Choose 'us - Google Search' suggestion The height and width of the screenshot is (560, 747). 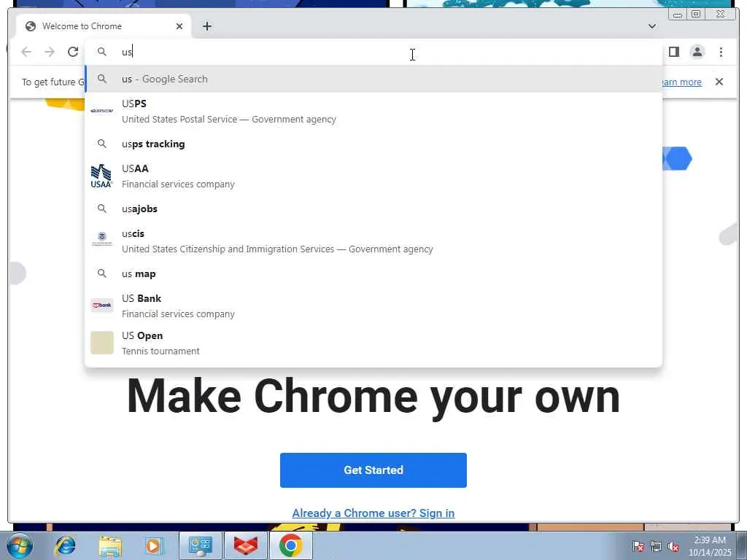373,79
